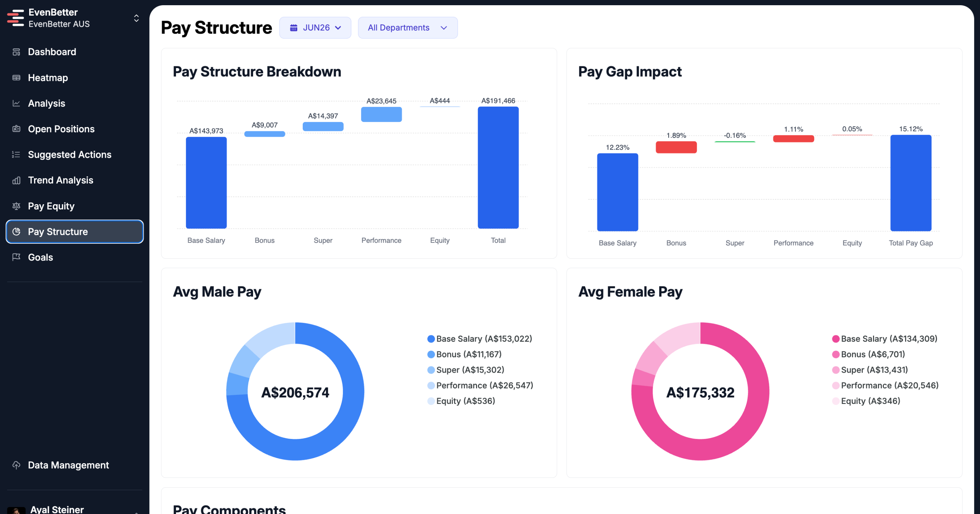
Task: Click the Avg Female Pay heading
Action: [x=630, y=292]
